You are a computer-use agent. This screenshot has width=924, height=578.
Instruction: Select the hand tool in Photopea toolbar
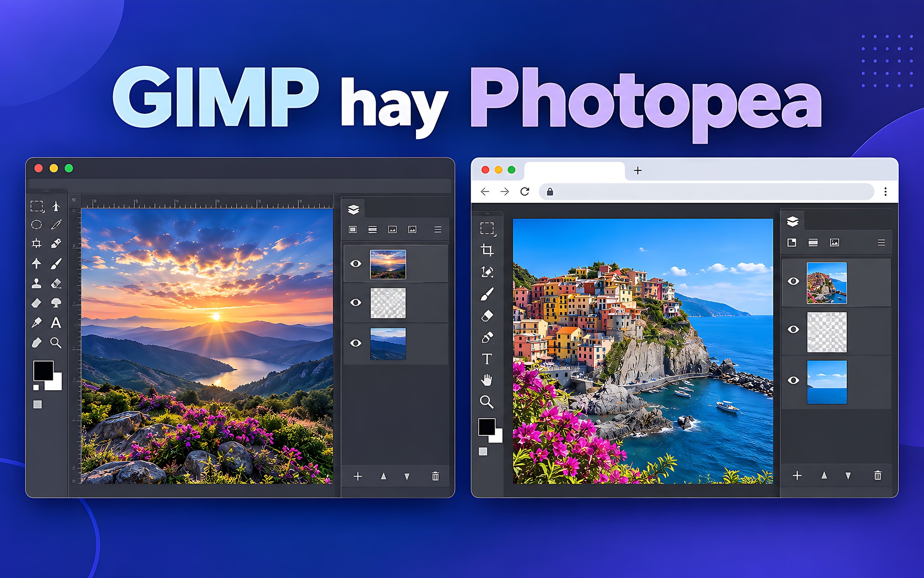pos(486,380)
